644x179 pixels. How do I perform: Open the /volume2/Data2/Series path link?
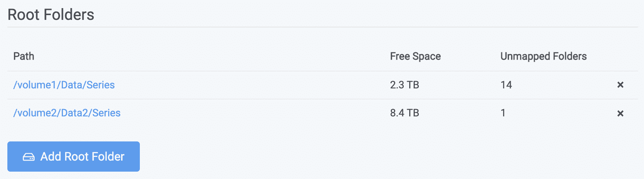coord(67,113)
